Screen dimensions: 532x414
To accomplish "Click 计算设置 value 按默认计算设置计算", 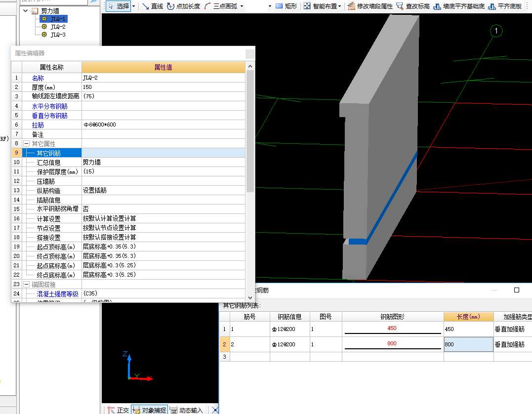I will [163, 218].
